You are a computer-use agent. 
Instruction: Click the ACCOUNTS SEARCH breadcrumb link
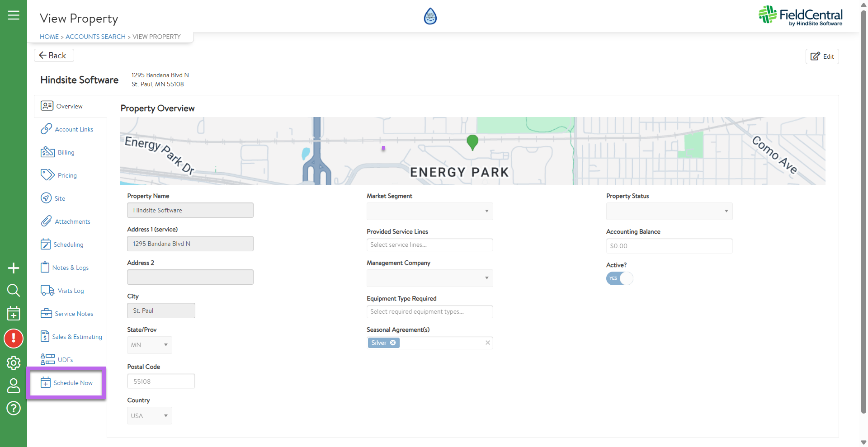[x=95, y=37]
